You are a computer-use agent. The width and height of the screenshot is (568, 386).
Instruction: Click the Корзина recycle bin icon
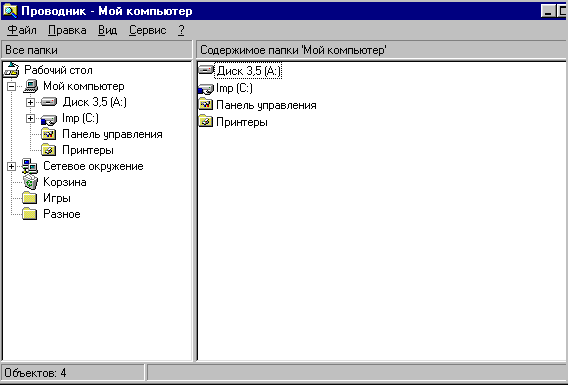click(x=30, y=182)
